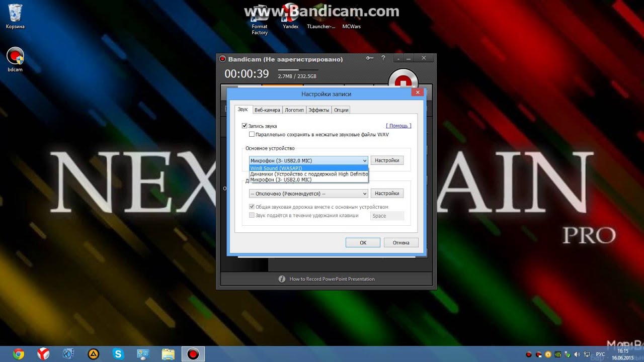
Task: Click the info icon beside How to Record PowerPoint
Action: tap(282, 279)
